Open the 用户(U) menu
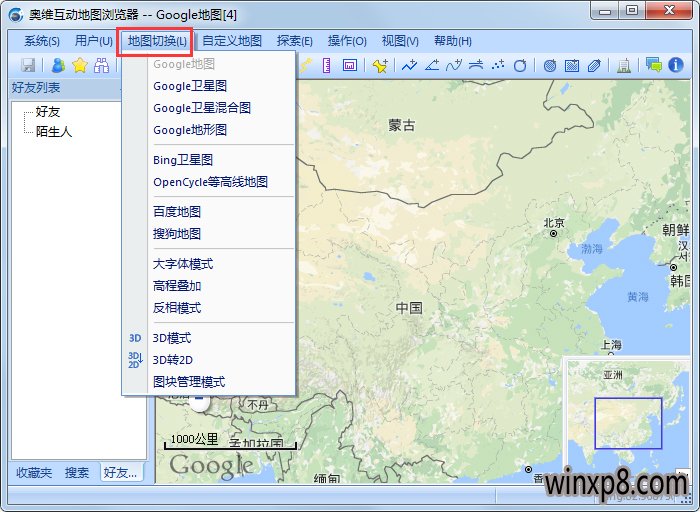This screenshot has height=512, width=700. (94, 42)
